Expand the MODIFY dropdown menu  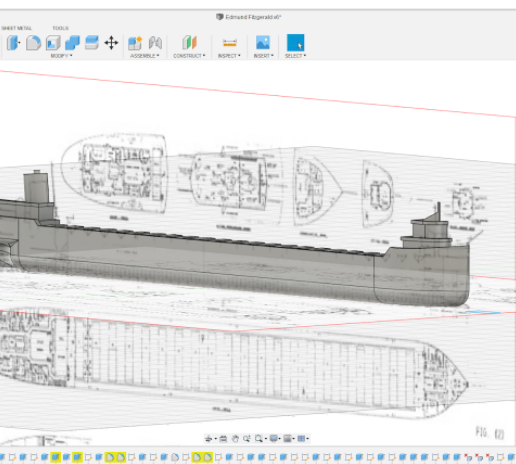[x=61, y=56]
